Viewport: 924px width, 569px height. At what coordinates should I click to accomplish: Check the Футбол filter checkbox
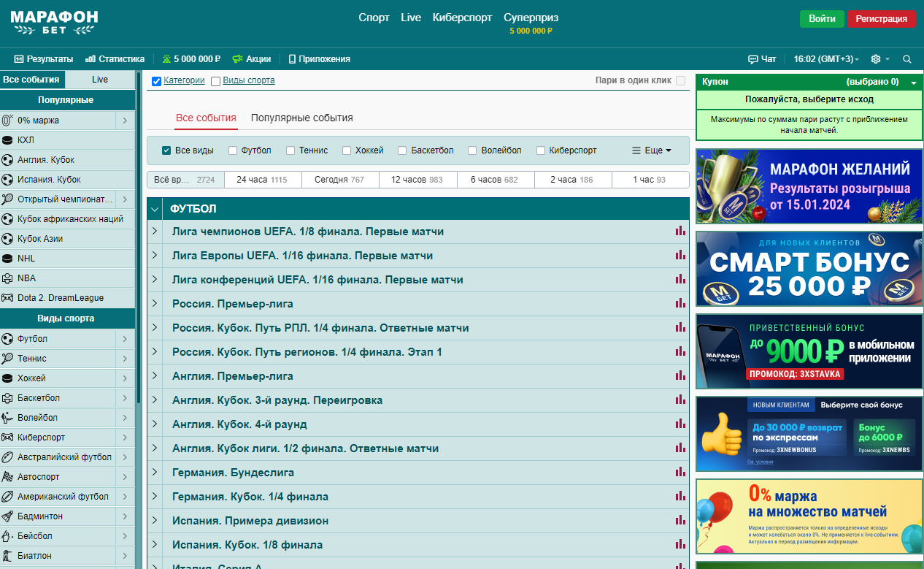coord(233,150)
